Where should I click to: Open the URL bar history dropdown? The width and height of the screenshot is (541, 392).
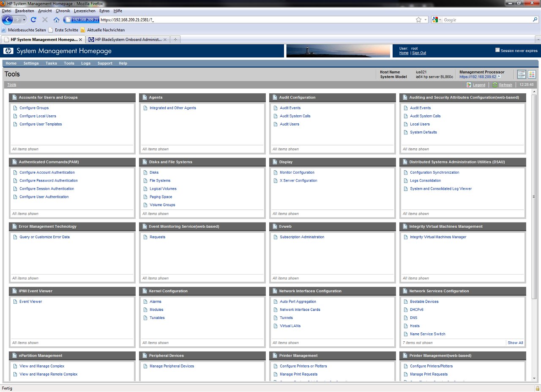(x=426, y=20)
